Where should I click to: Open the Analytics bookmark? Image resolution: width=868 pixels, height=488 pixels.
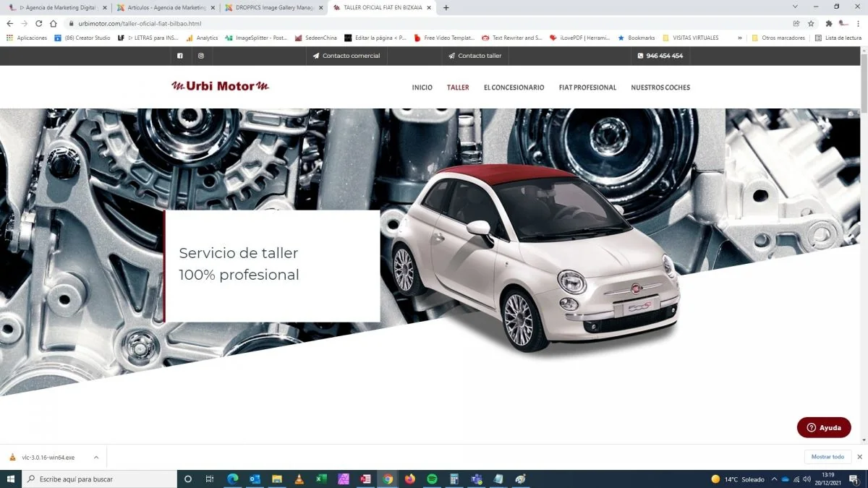(x=202, y=38)
